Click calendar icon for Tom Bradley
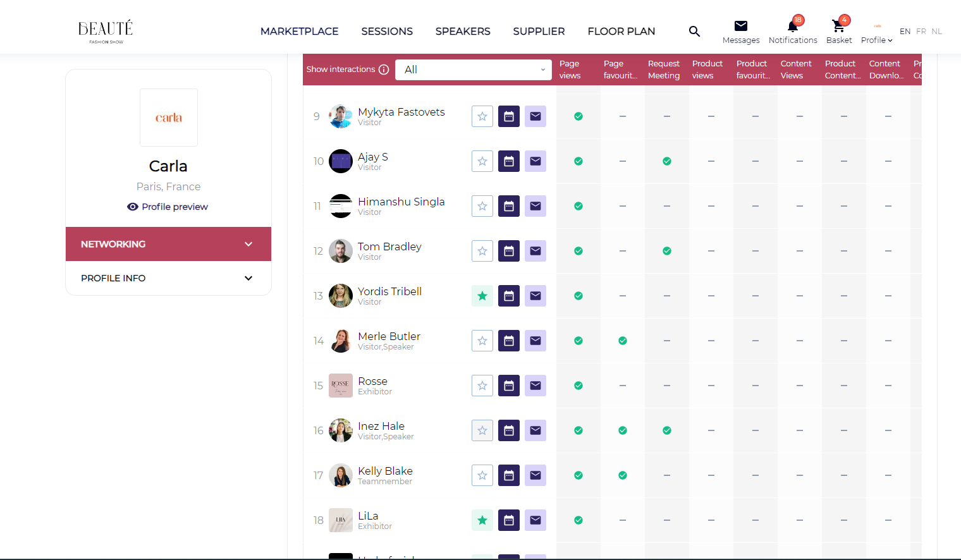This screenshot has width=961, height=560. point(509,251)
